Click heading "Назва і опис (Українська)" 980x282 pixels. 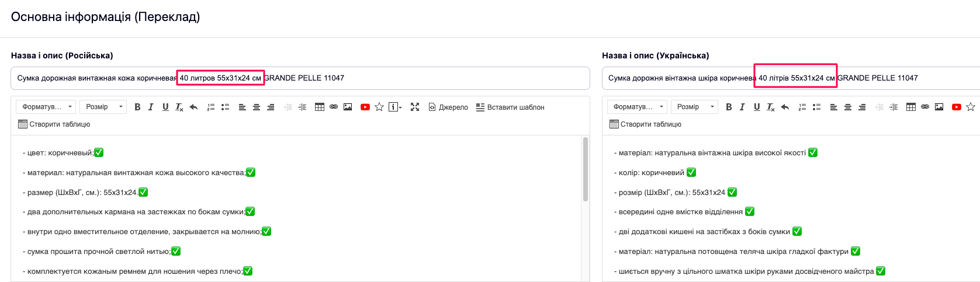[656, 55]
